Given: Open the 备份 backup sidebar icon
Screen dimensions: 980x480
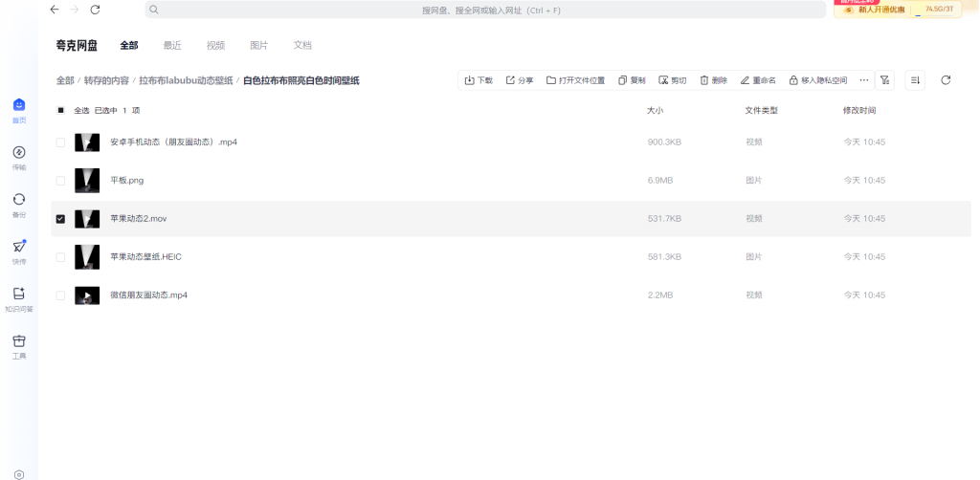Looking at the screenshot, I should click(19, 205).
